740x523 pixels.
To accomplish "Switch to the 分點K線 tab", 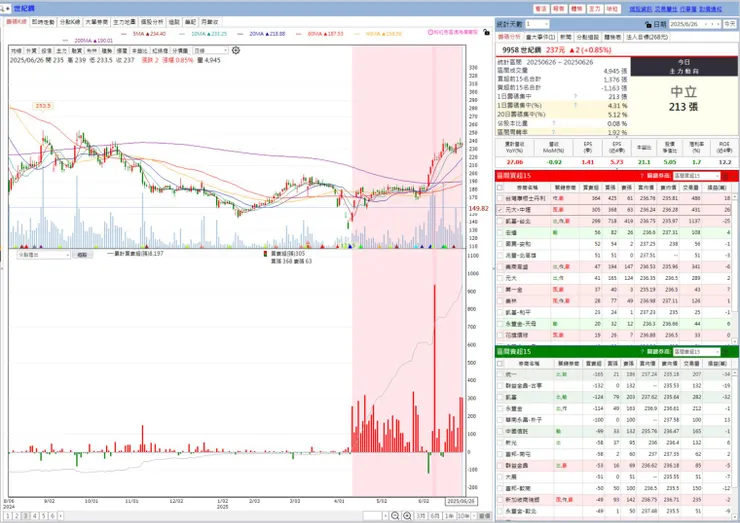I will coord(70,22).
